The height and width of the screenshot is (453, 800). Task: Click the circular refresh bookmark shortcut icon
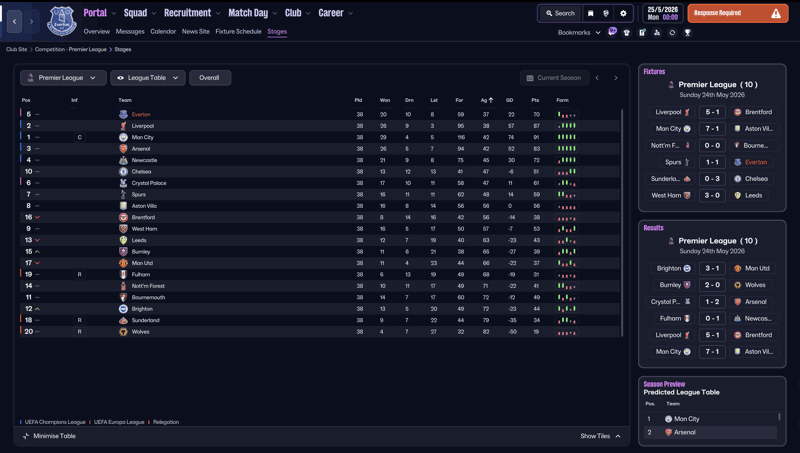click(672, 33)
